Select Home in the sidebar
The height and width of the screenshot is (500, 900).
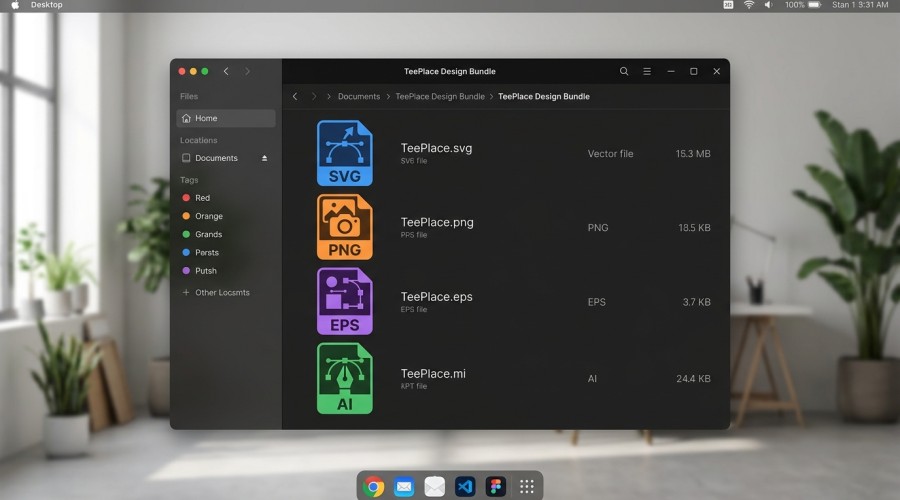click(x=226, y=118)
